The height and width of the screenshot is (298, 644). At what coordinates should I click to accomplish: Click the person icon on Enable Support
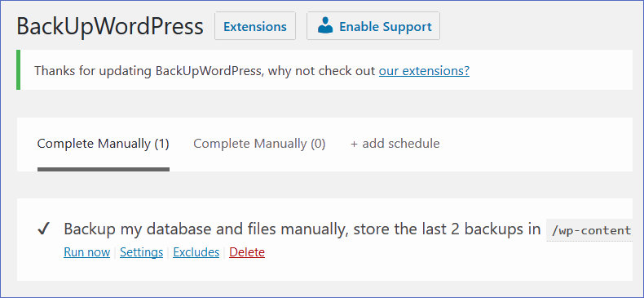(x=325, y=26)
